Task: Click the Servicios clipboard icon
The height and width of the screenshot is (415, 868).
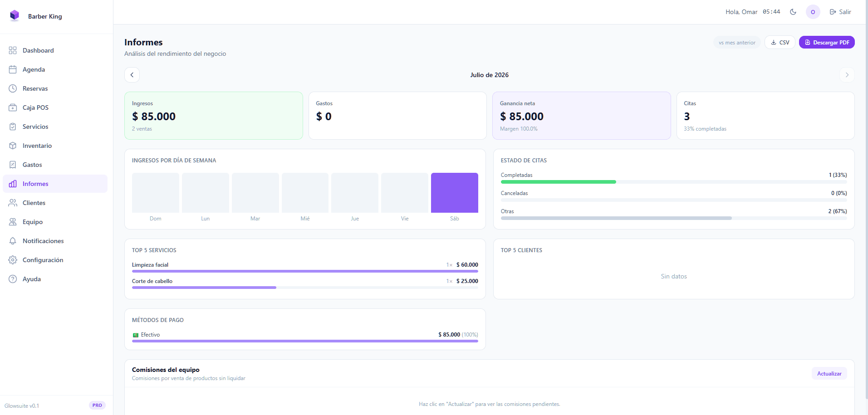Action: [x=13, y=127]
